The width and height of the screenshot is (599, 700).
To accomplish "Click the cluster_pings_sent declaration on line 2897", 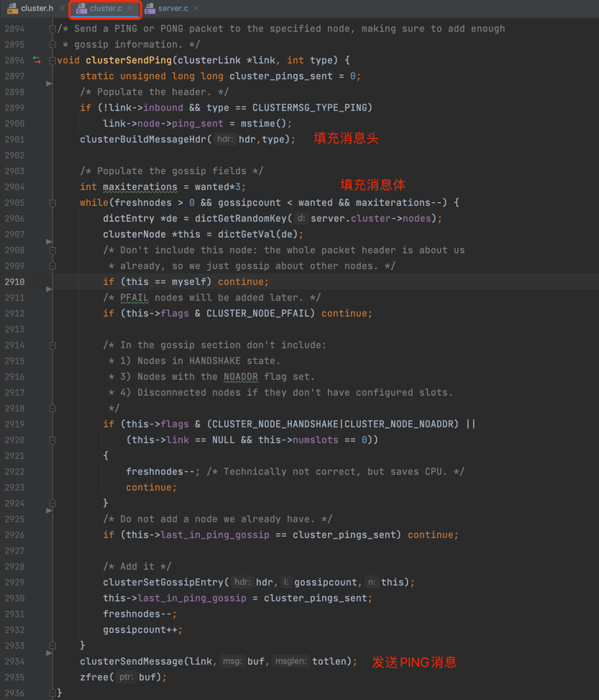I will [280, 76].
